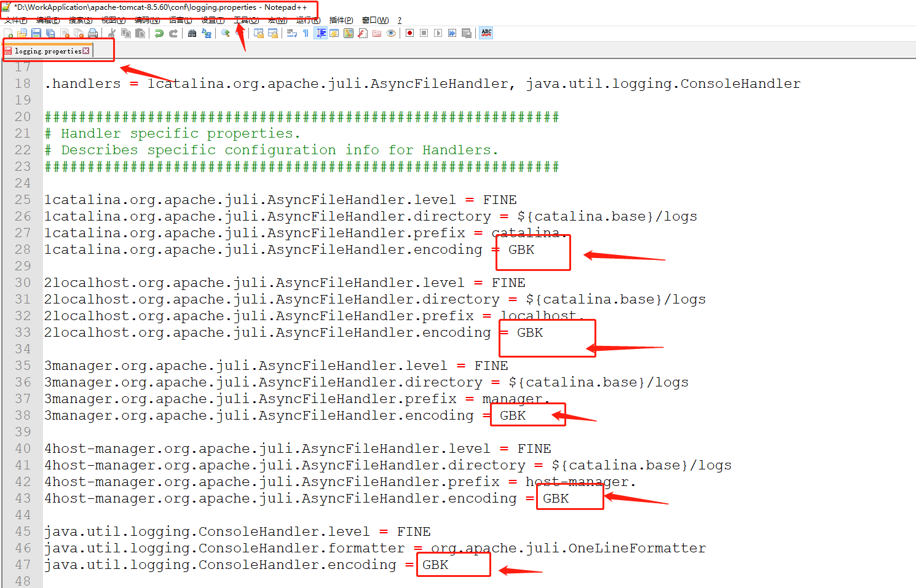916x588 pixels.
Task: Click the Run macro multiple times icon
Action: coord(452,33)
